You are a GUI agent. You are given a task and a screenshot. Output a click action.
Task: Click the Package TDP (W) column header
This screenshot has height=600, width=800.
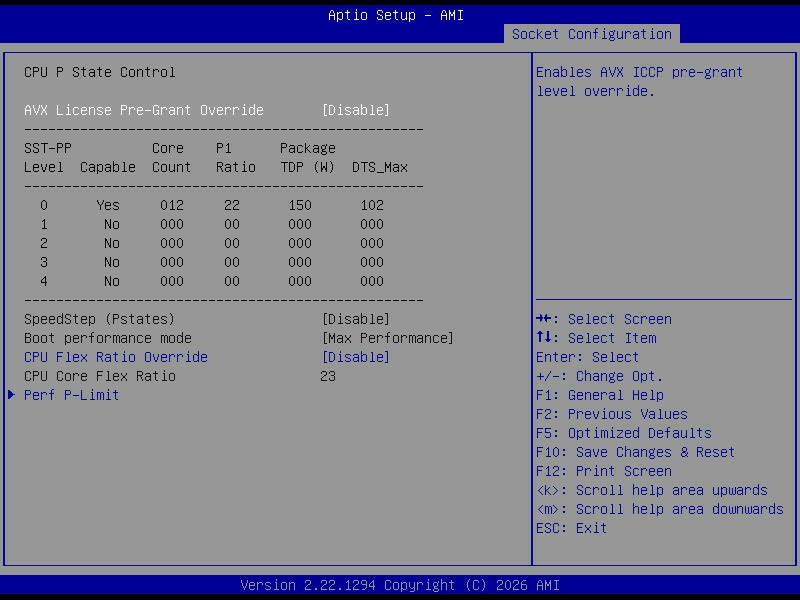(x=308, y=158)
